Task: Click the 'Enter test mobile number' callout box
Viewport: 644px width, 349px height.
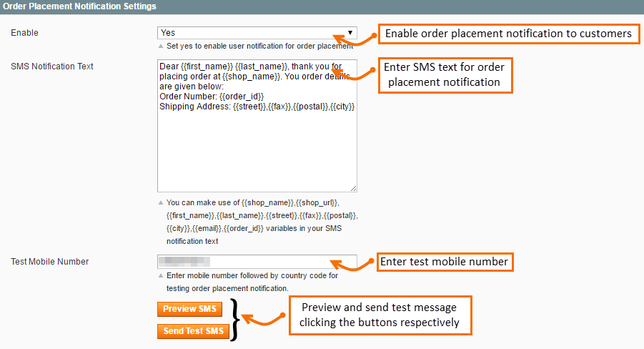Action: click(443, 262)
